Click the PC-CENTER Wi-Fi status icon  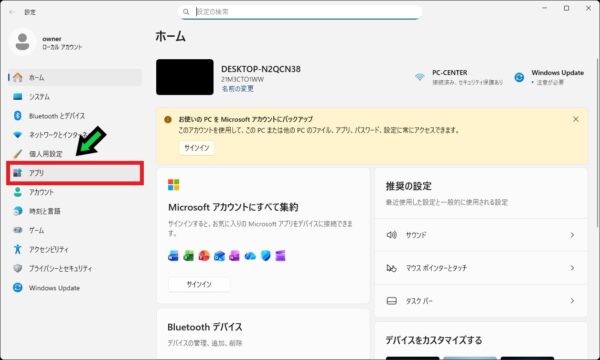[420, 77]
